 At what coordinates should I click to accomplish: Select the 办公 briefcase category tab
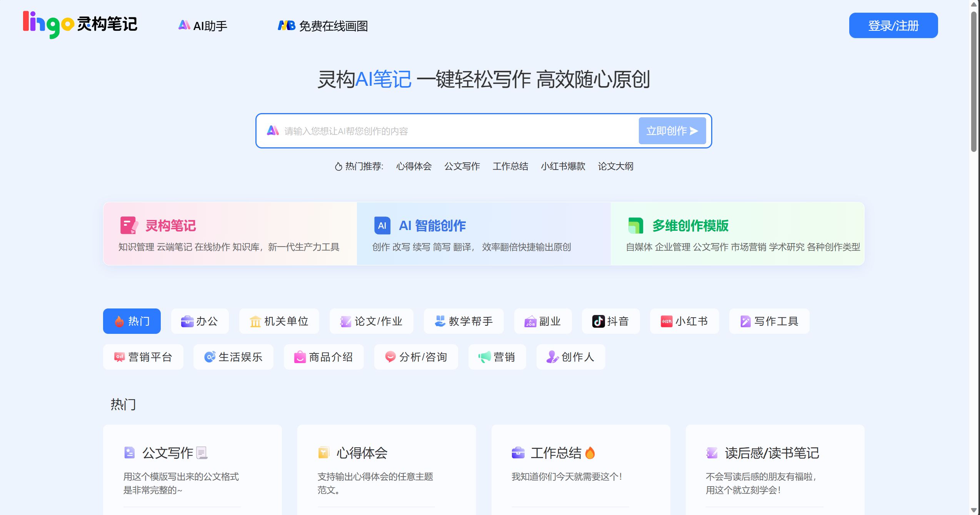(200, 321)
